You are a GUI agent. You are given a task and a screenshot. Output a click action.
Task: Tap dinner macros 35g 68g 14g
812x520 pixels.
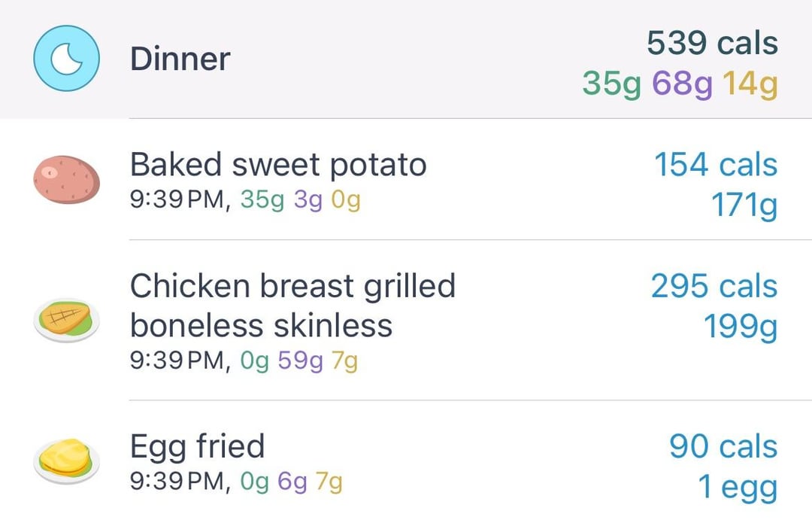(680, 84)
